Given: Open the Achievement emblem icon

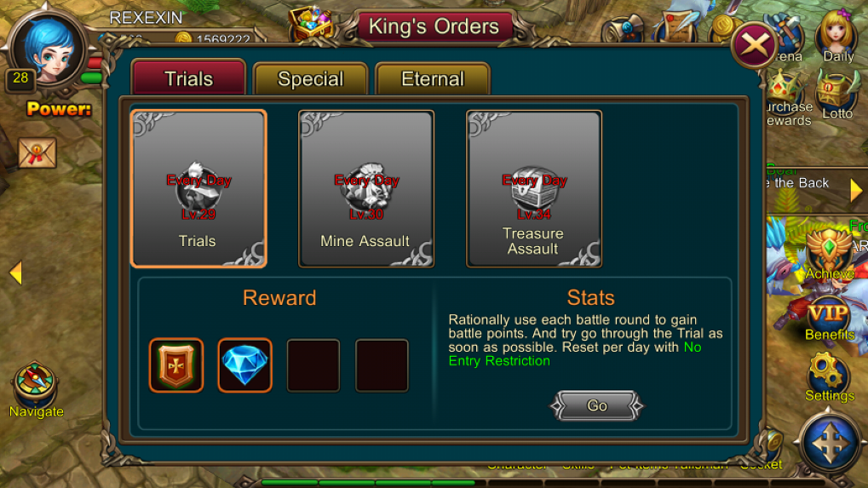Looking at the screenshot, I should tap(829, 255).
